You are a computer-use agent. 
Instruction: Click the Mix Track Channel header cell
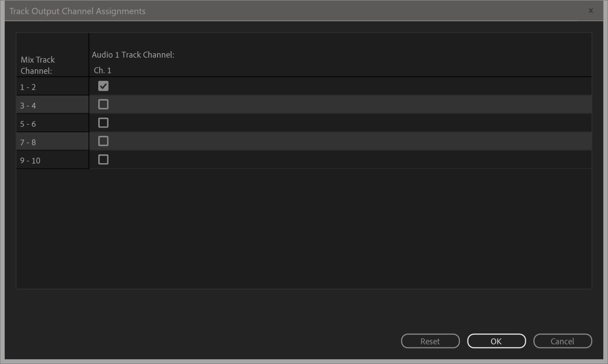(x=37, y=65)
